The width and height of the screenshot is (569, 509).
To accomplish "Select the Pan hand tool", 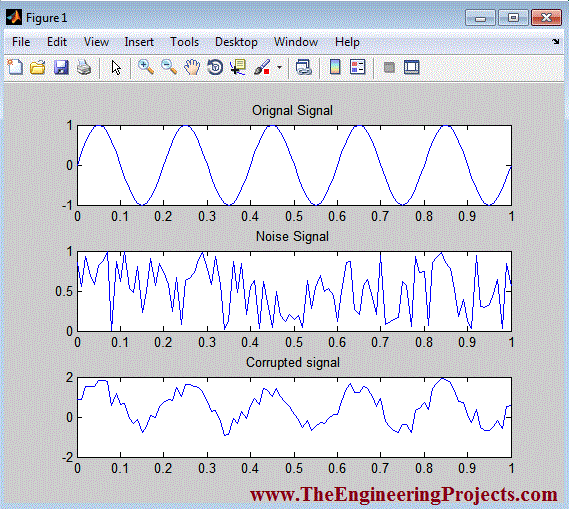I will [x=192, y=67].
